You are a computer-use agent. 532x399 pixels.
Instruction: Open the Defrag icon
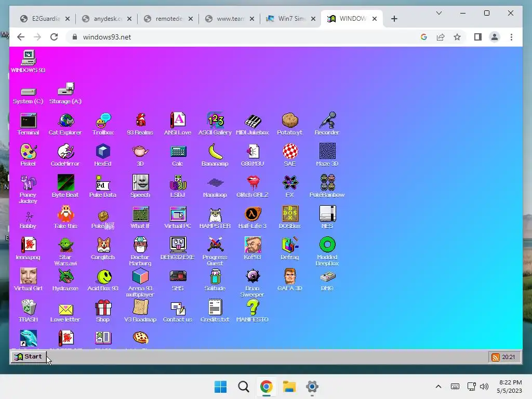click(x=290, y=249)
